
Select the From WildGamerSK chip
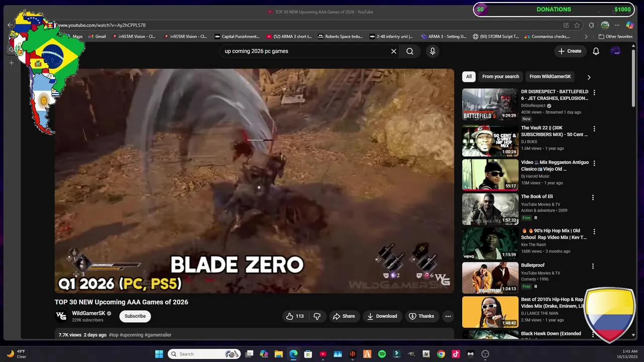tap(550, 76)
